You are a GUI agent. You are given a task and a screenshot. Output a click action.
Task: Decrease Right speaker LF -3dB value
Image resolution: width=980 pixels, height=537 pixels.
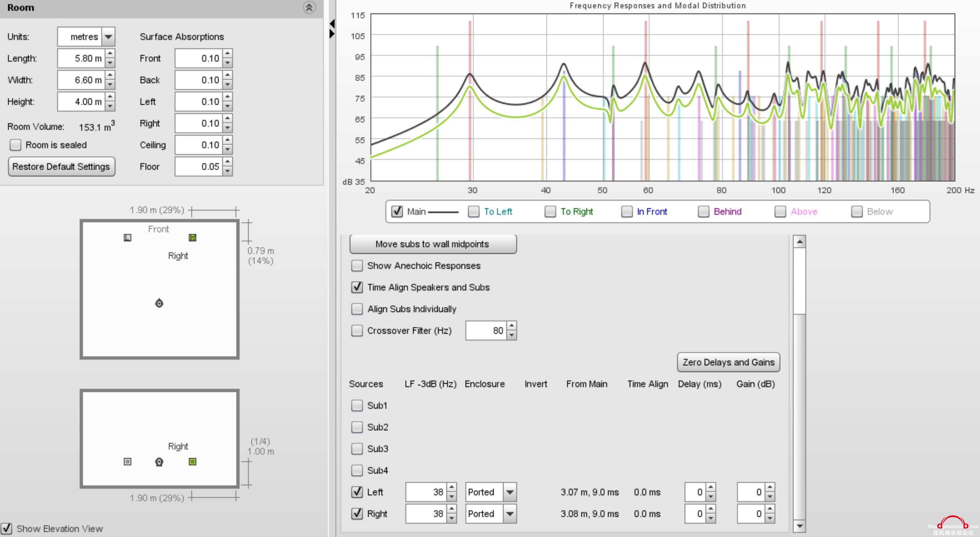tap(452, 518)
